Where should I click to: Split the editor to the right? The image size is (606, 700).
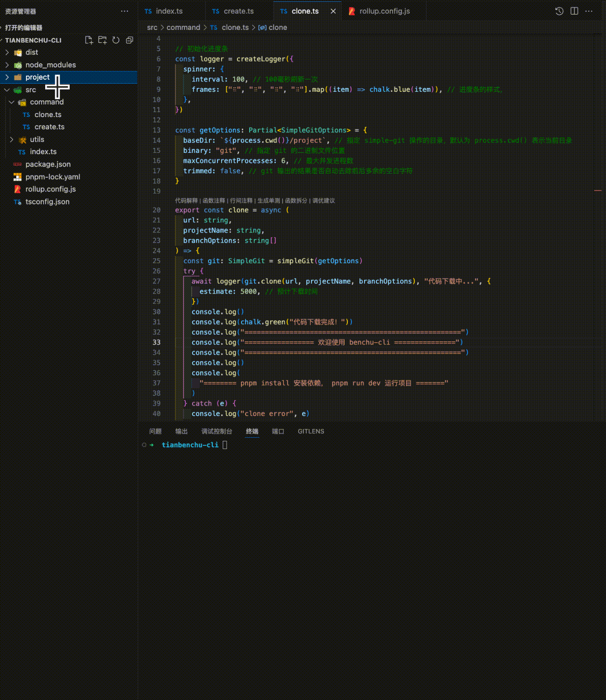574,11
